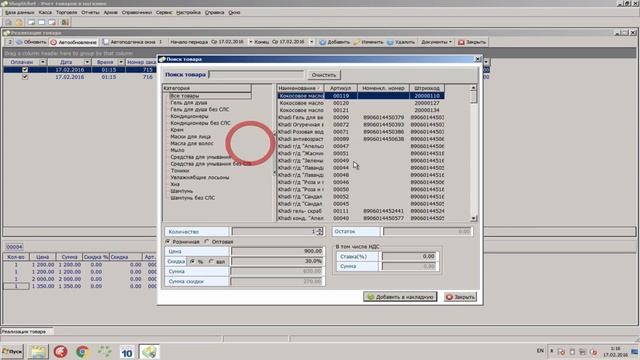The height and width of the screenshot is (360, 640).
Task: Click the red round taskbar icon
Action: (60, 351)
